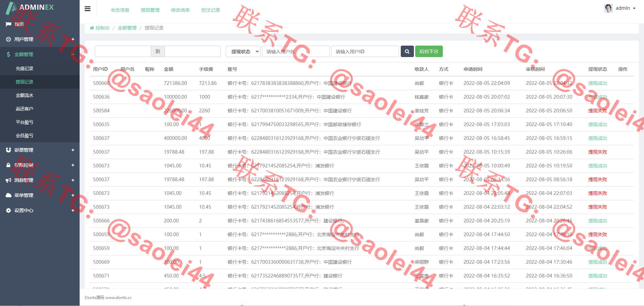Click amount 450.00 in 500671 row

click(171, 276)
